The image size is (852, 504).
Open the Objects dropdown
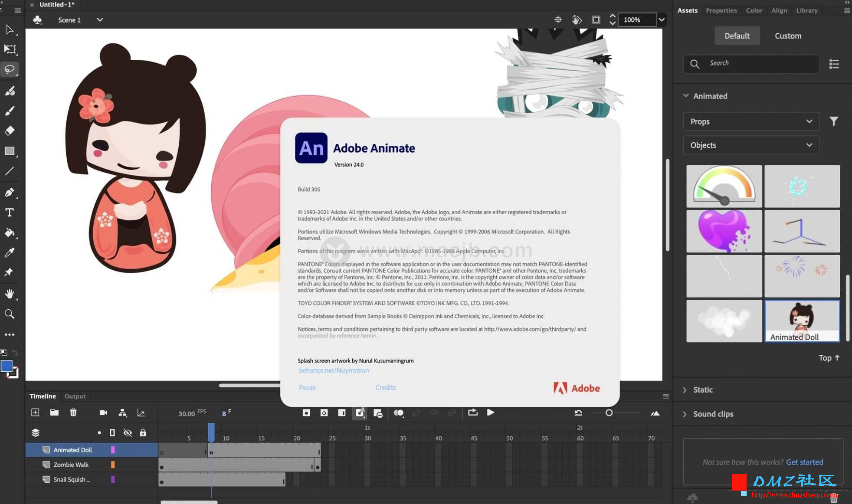pos(751,145)
